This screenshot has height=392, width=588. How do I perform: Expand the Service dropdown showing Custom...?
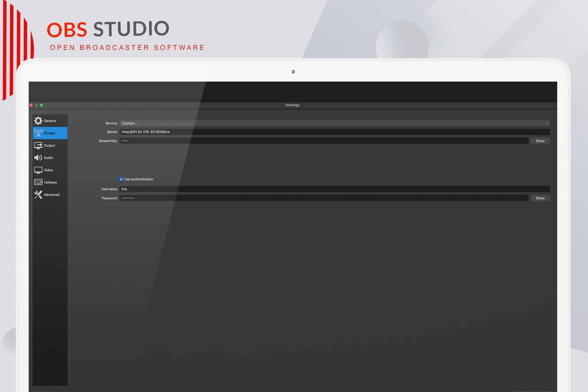tap(334, 123)
